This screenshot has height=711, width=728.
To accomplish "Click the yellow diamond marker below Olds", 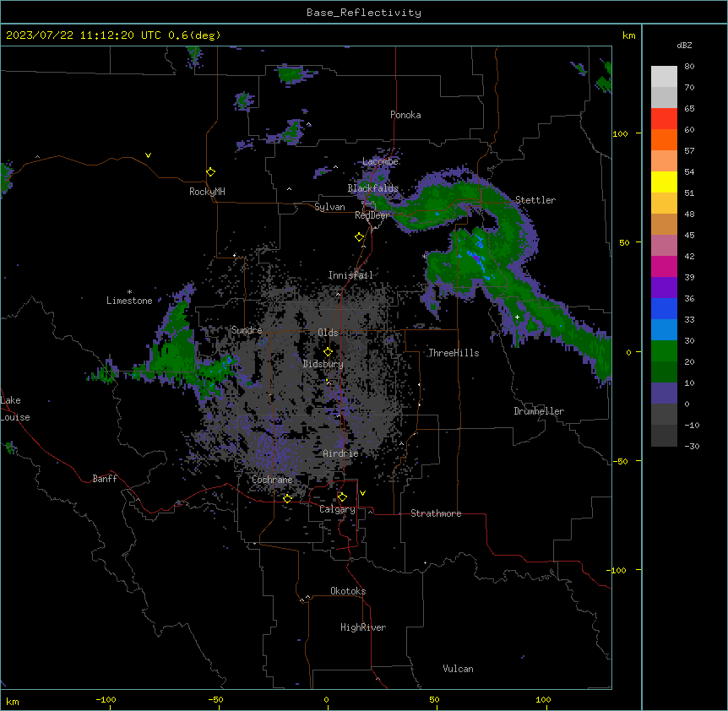I will (x=329, y=352).
